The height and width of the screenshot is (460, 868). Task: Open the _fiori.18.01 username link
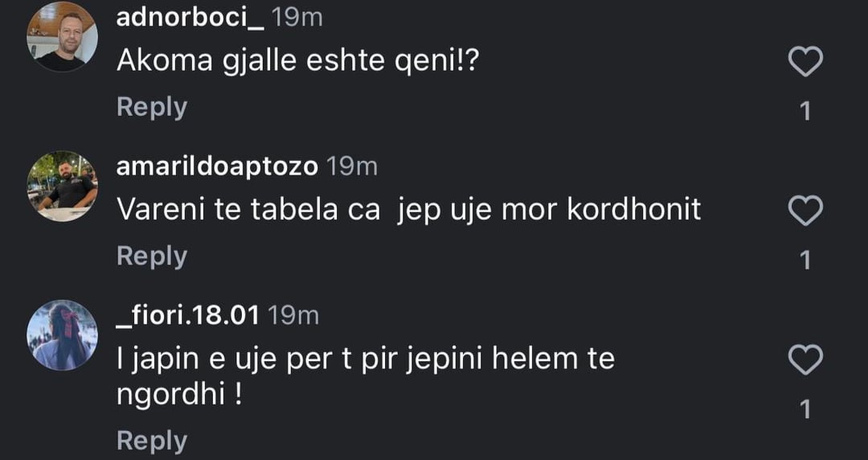[x=188, y=315]
